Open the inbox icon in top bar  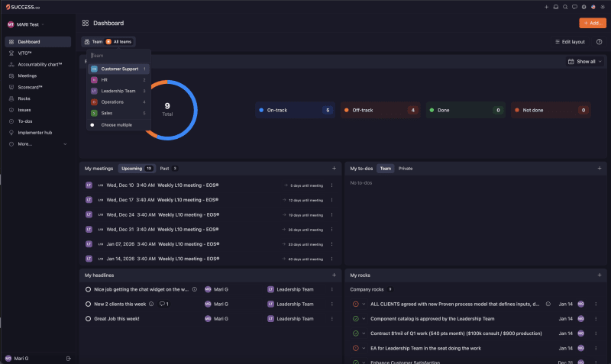point(556,7)
